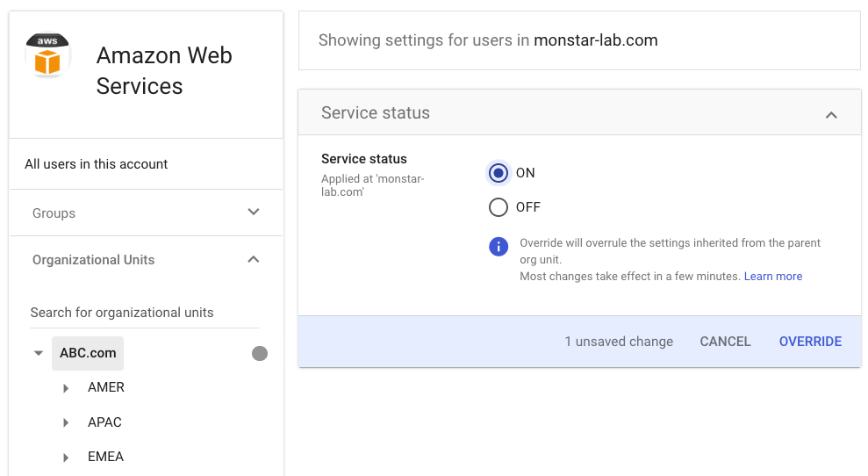Expand the AMER organizational unit arrow

point(66,388)
